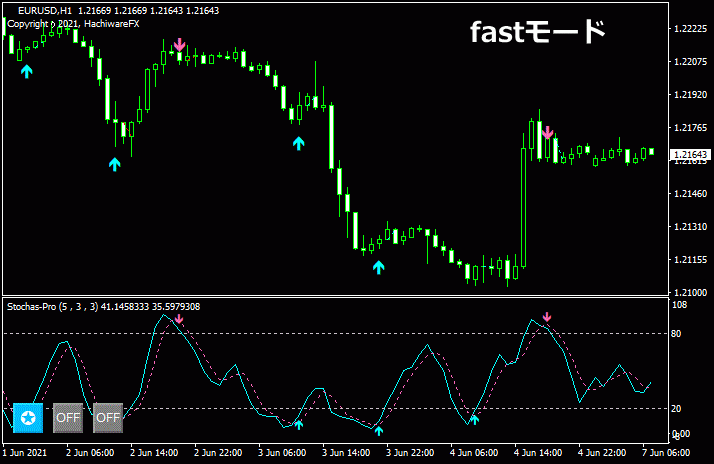Click the 80 level on stochastic scale
Image resolution: width=714 pixels, height=464 pixels.
coord(676,333)
